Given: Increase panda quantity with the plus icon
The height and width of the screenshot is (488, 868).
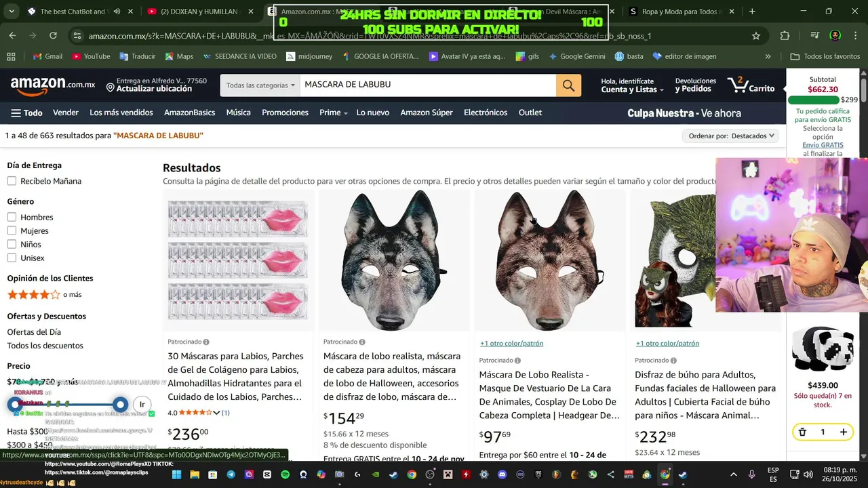Looking at the screenshot, I should [843, 432].
